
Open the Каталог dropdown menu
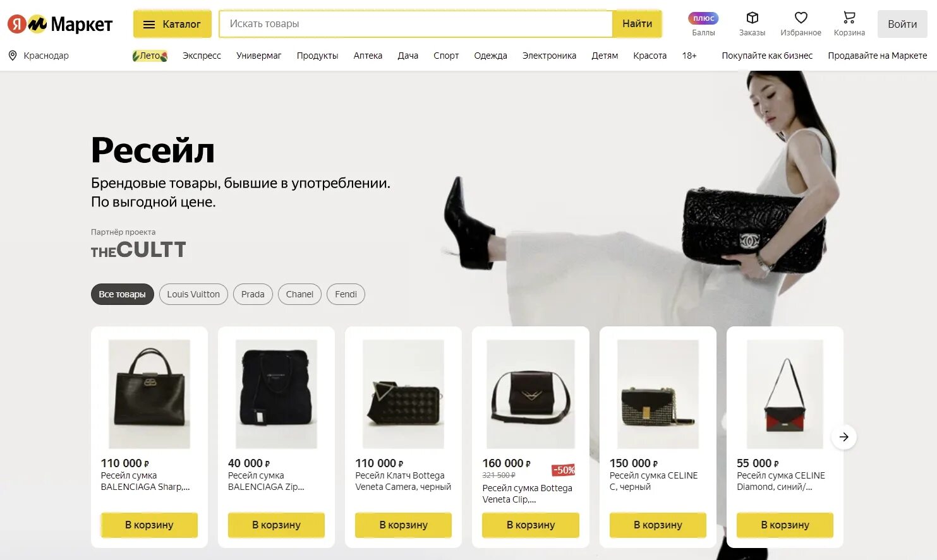[x=172, y=24]
